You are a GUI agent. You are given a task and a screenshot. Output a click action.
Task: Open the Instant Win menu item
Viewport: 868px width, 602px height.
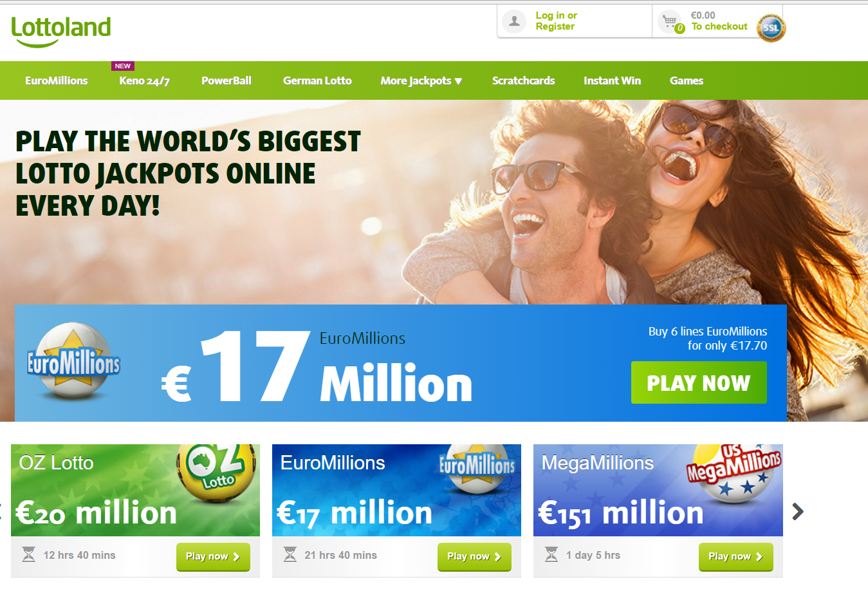612,80
